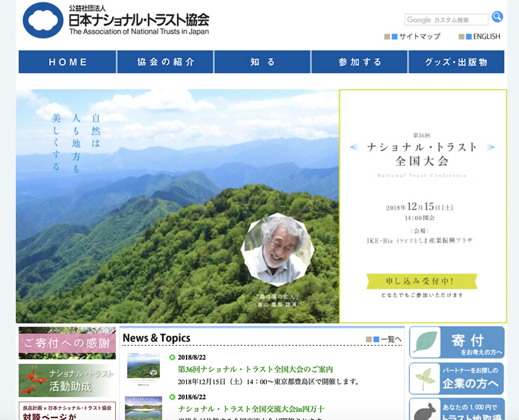Click the sprout icon on 企業の方へ banner
Viewport: 519px width, 420px height.
pyautogui.click(x=425, y=378)
